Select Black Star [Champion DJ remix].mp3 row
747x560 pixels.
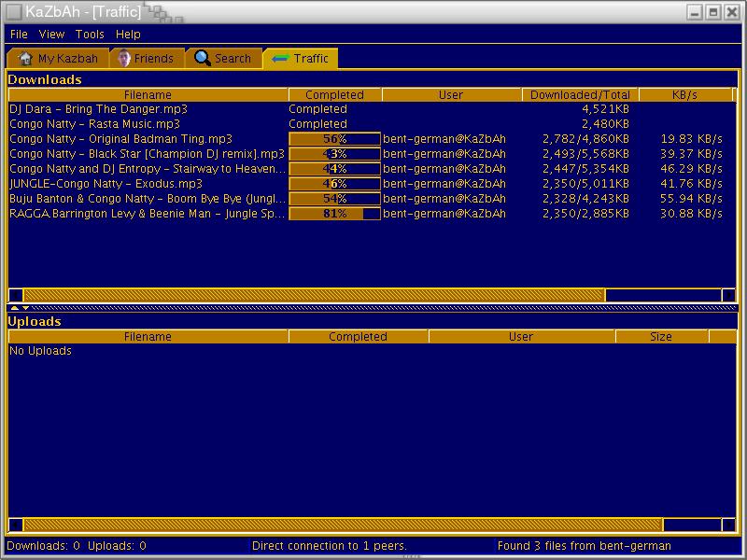[372, 154]
